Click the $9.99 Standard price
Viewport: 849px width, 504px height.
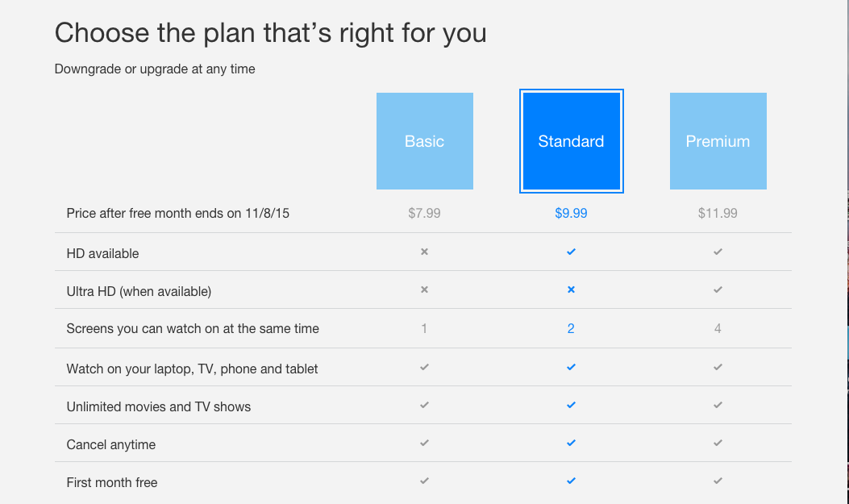click(x=571, y=214)
